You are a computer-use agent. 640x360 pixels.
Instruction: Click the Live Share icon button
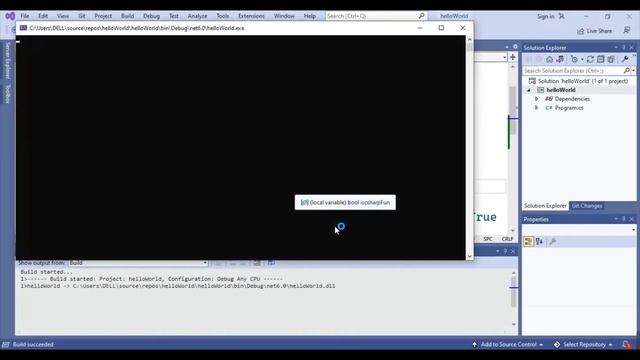click(580, 31)
